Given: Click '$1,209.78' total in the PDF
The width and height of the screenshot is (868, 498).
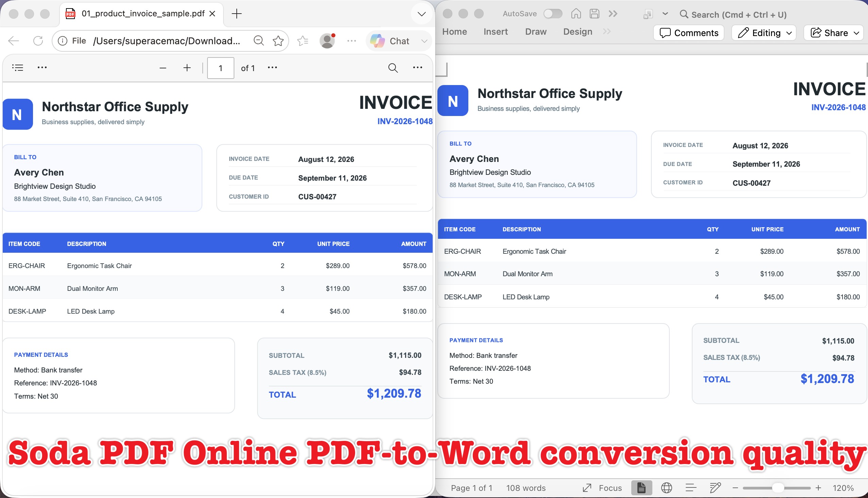Looking at the screenshot, I should click(x=394, y=393).
